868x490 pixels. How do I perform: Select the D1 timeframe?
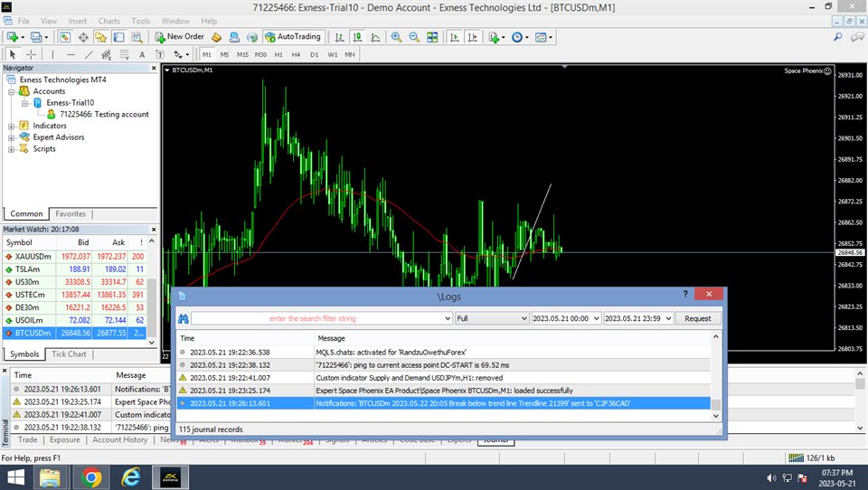tap(314, 55)
